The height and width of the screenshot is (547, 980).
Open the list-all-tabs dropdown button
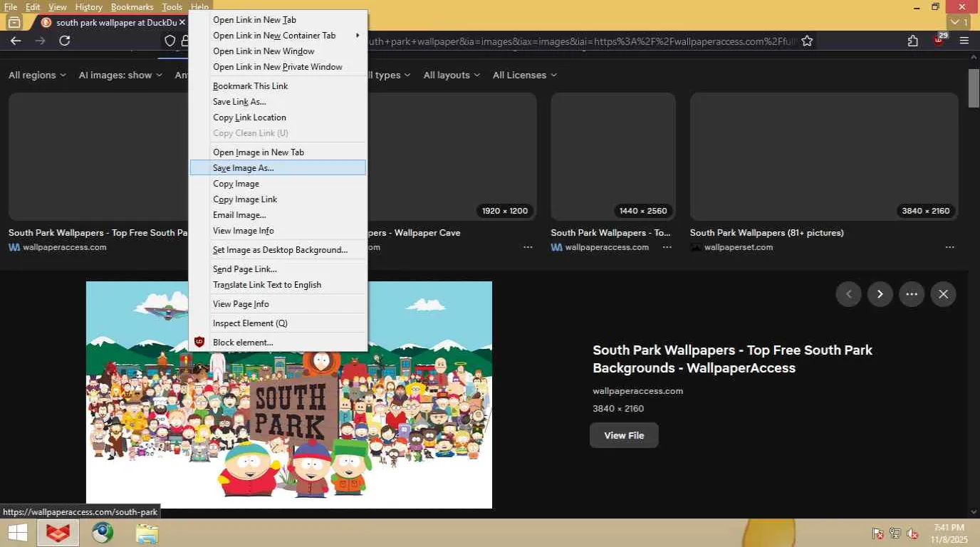(x=959, y=22)
